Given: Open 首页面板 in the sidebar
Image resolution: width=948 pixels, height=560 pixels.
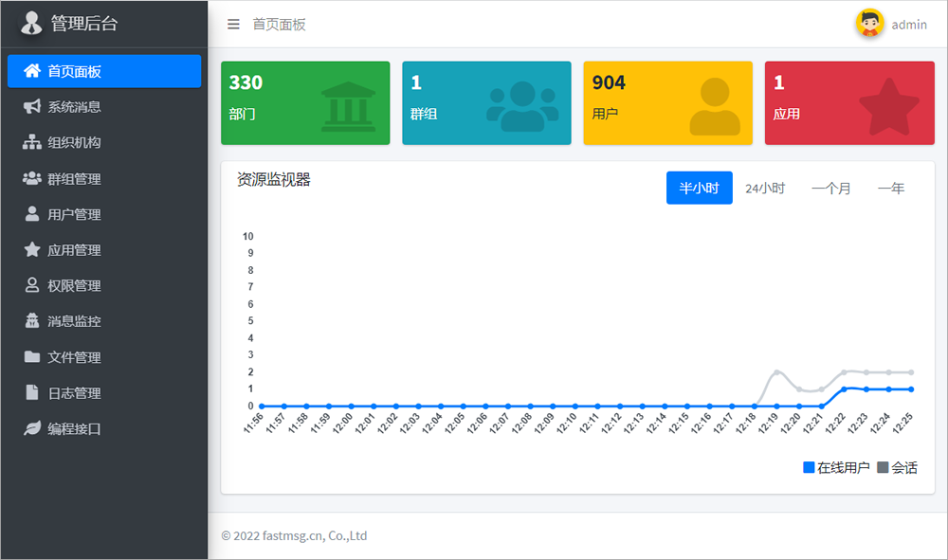Looking at the screenshot, I should click(104, 71).
